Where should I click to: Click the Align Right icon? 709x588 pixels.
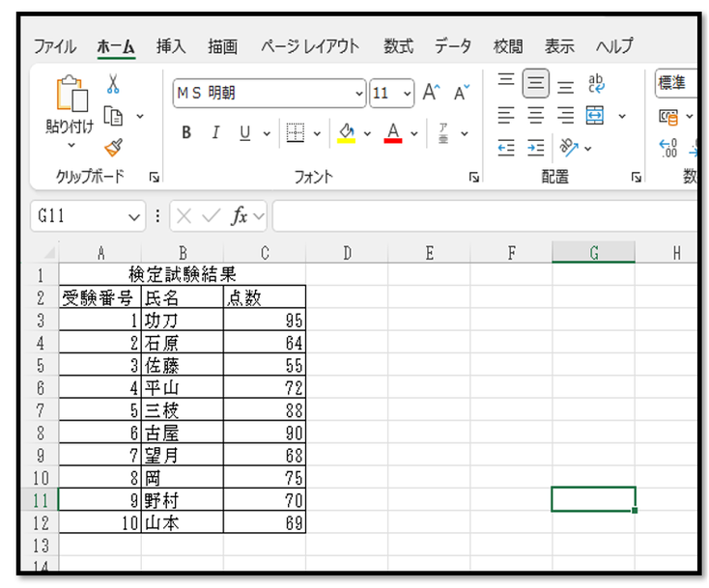click(565, 115)
